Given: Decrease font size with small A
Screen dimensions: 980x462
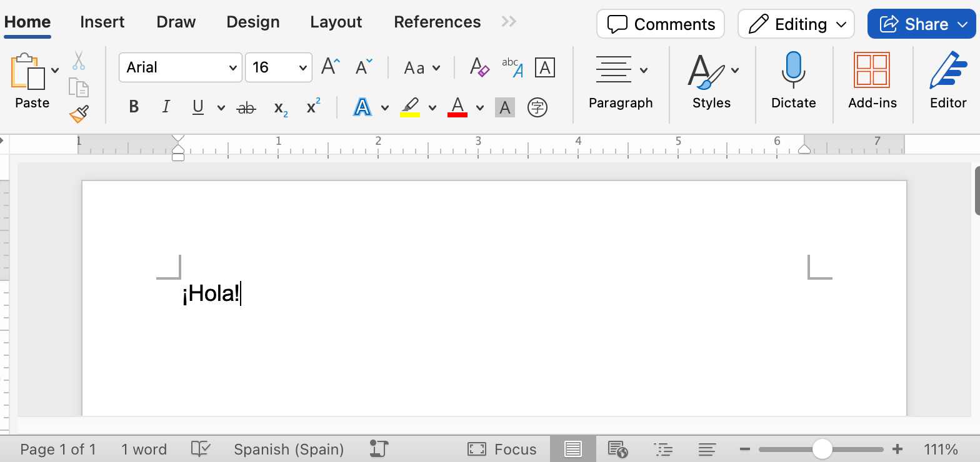Looking at the screenshot, I should coord(363,67).
